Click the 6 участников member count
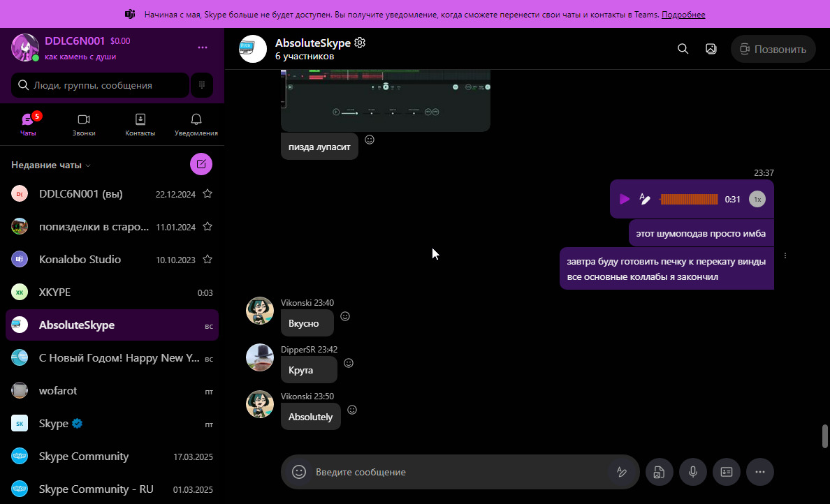830x504 pixels. pyautogui.click(x=305, y=56)
